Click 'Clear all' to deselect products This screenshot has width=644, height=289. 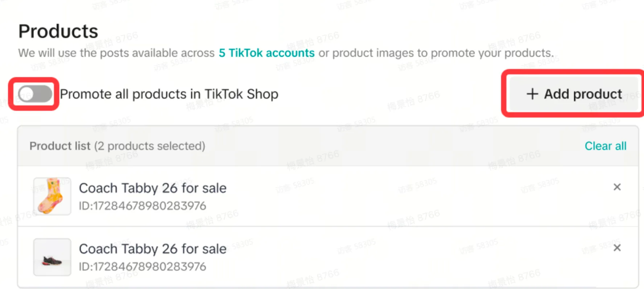[x=605, y=146]
